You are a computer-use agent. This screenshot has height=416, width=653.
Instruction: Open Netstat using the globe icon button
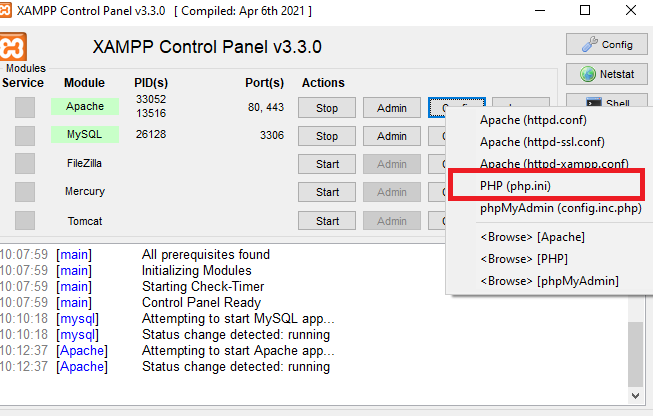pyautogui.click(x=607, y=74)
